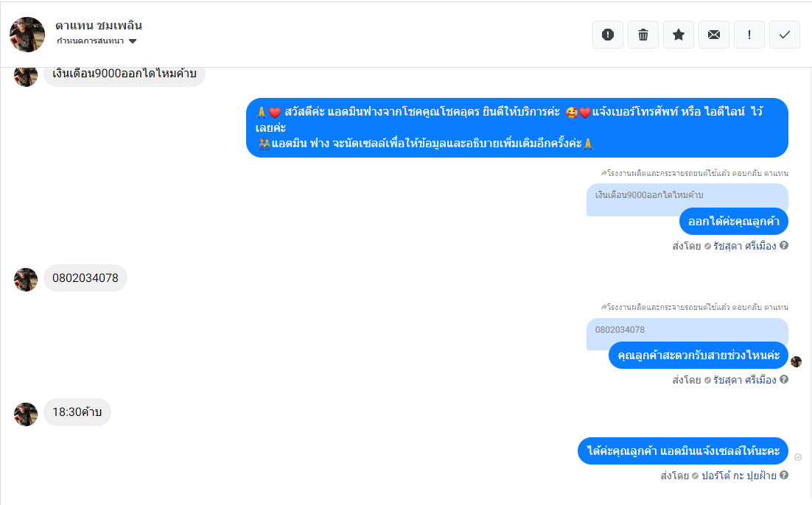Click help icon beside ปอร์โต้ กะ ปุยฝ้าย

click(x=784, y=475)
